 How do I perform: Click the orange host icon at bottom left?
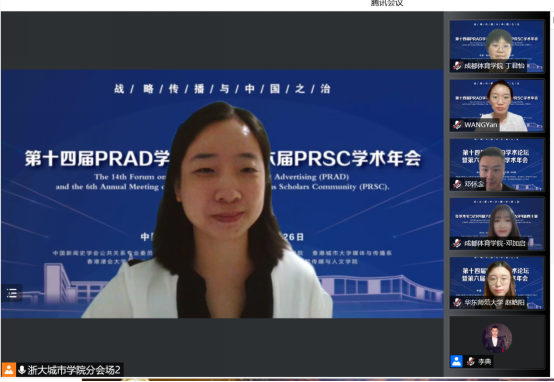pyautogui.click(x=8, y=370)
